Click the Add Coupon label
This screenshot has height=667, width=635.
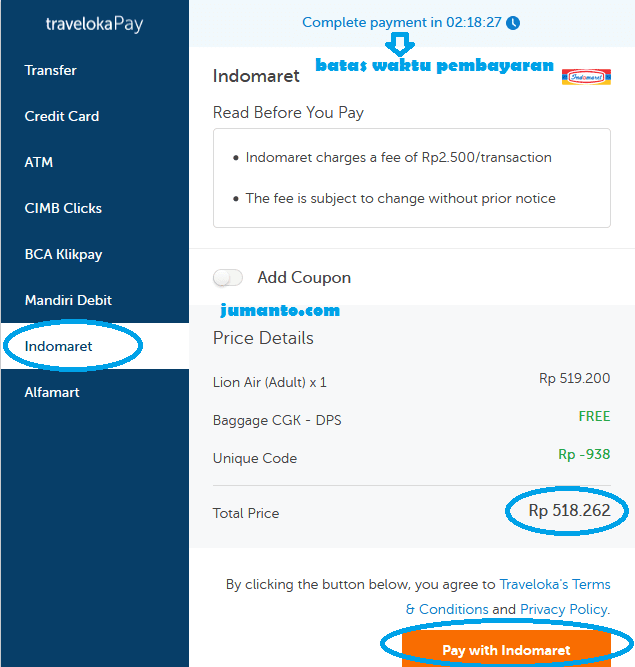pos(304,278)
